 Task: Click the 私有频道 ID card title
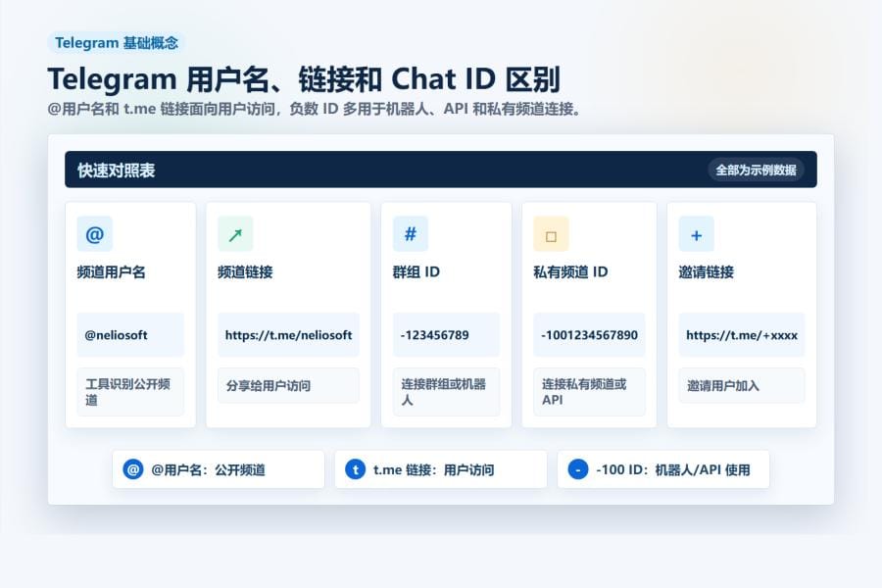(x=570, y=272)
